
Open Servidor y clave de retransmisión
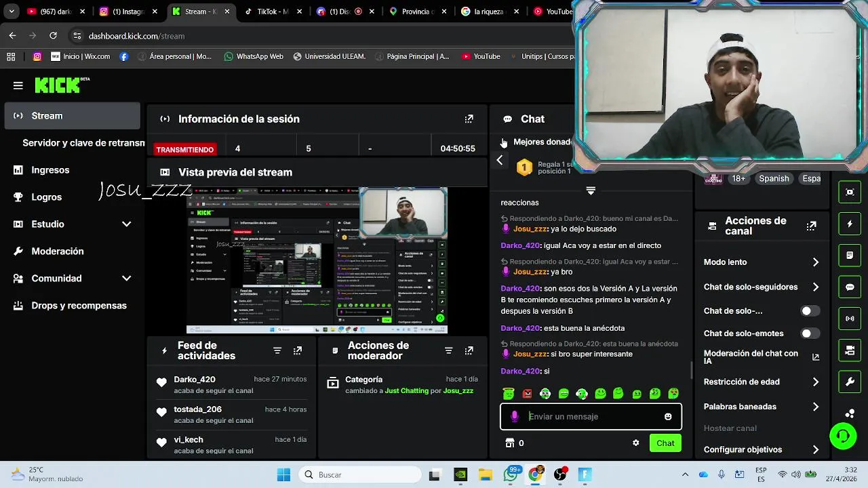[x=83, y=143]
